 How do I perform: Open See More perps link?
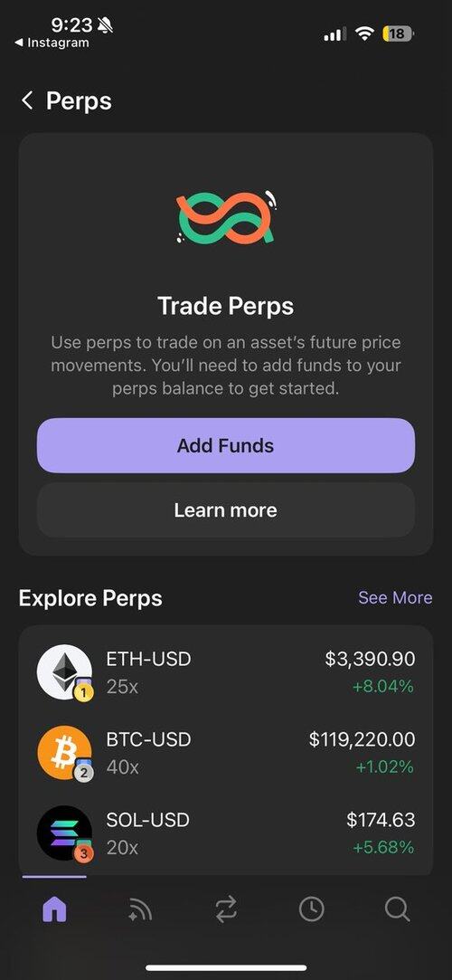395,597
